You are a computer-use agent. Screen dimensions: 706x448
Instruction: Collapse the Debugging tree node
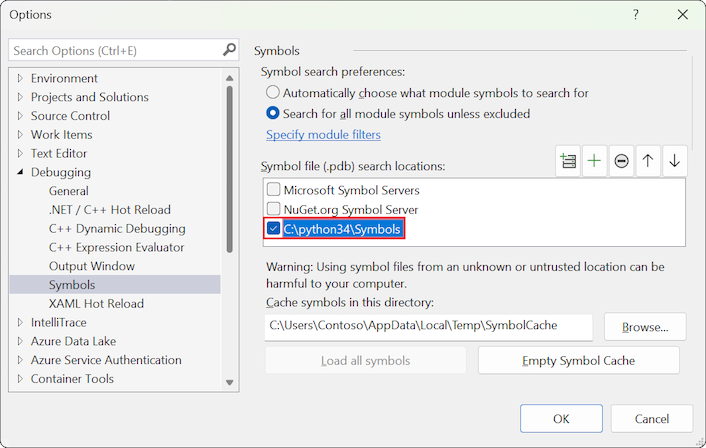(x=20, y=173)
